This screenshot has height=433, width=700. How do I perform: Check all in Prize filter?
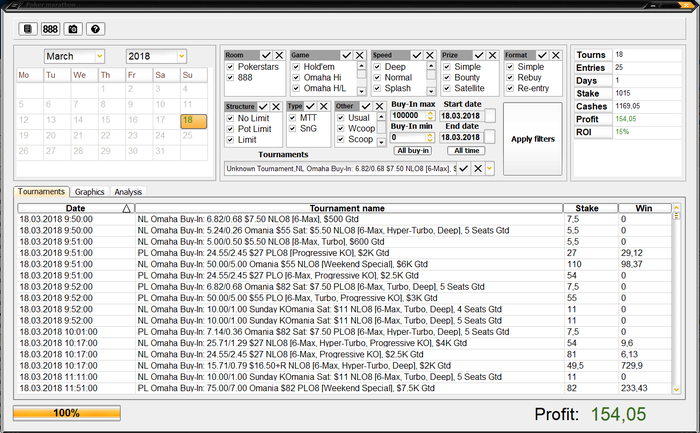(479, 55)
